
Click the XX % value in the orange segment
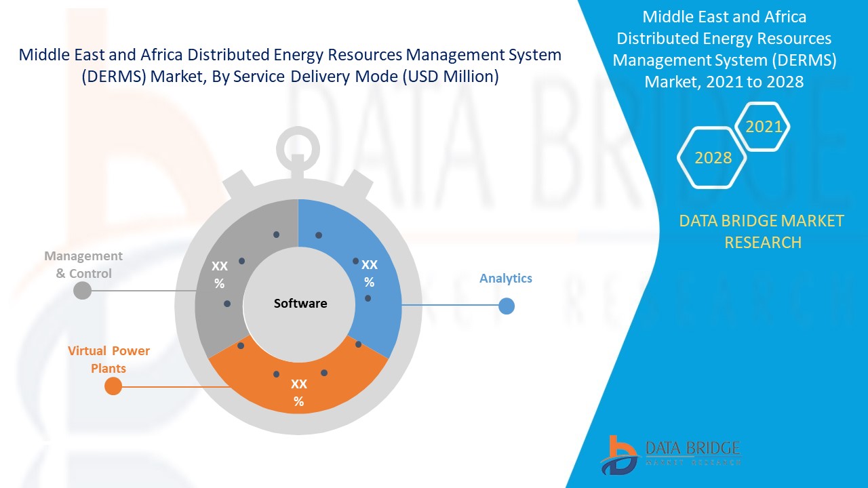click(298, 392)
